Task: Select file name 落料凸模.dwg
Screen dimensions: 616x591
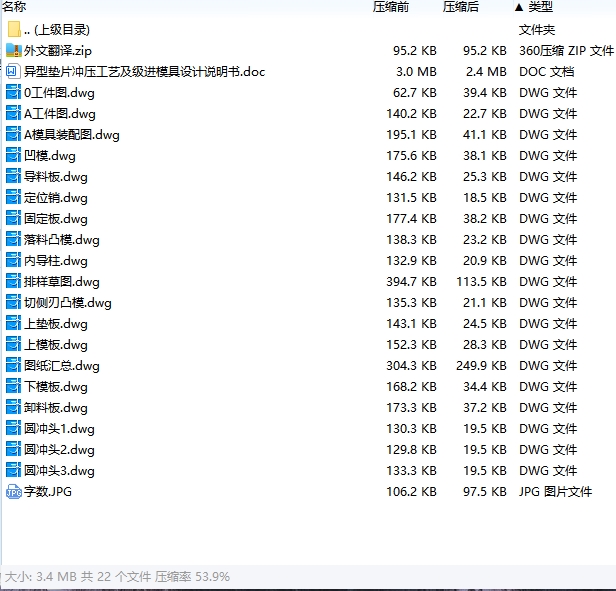Action: 62,240
